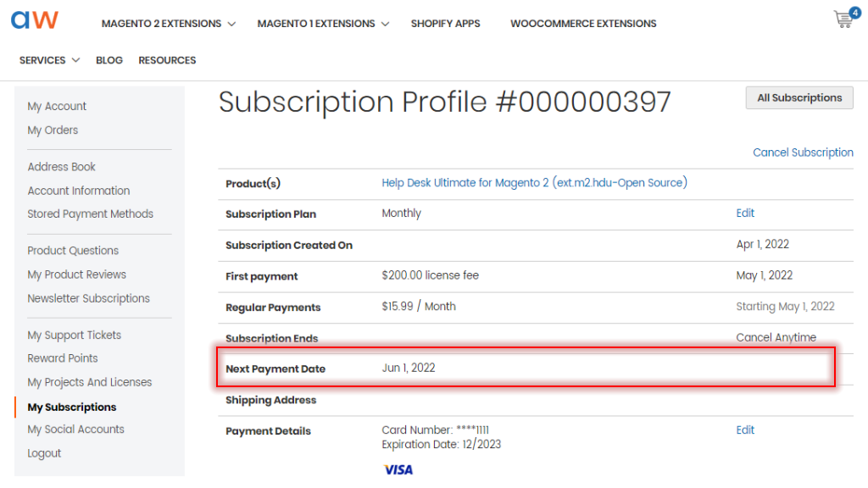Click the aw site logo
This screenshot has height=488, width=868.
click(x=34, y=20)
